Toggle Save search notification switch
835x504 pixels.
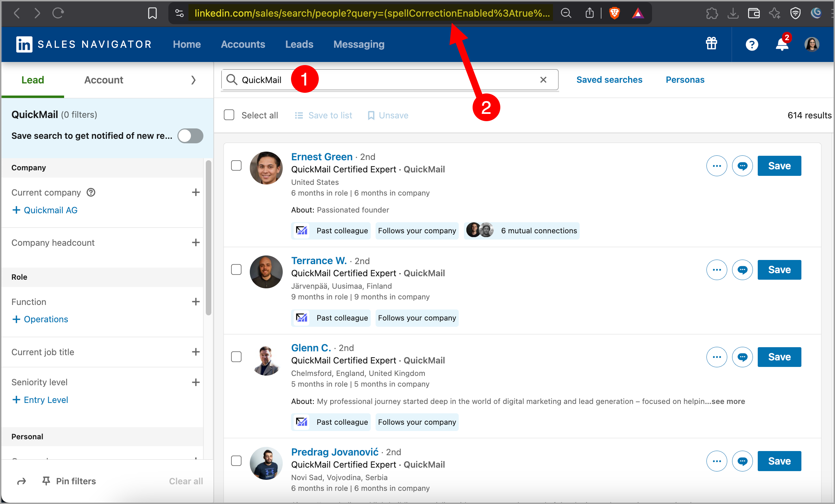(x=190, y=136)
